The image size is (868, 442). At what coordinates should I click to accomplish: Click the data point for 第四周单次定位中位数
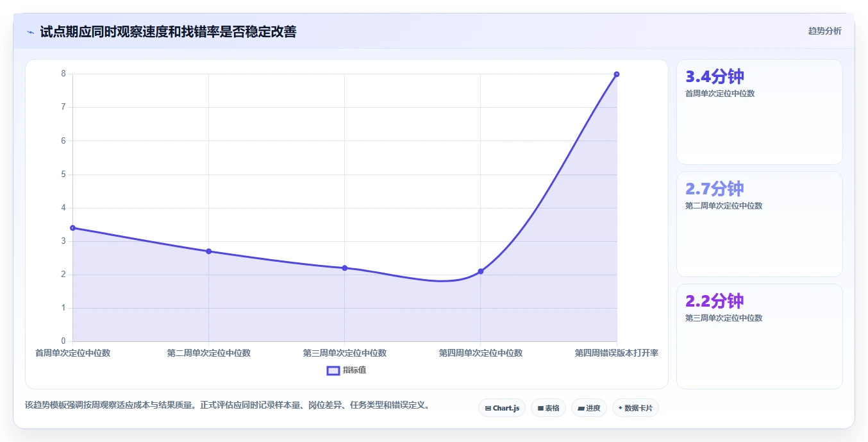(480, 271)
